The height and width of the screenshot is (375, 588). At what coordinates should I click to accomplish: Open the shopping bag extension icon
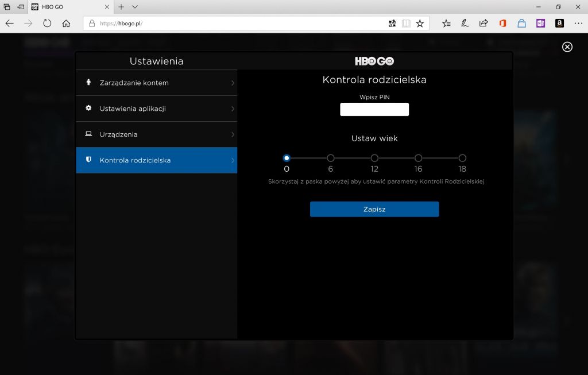521,23
